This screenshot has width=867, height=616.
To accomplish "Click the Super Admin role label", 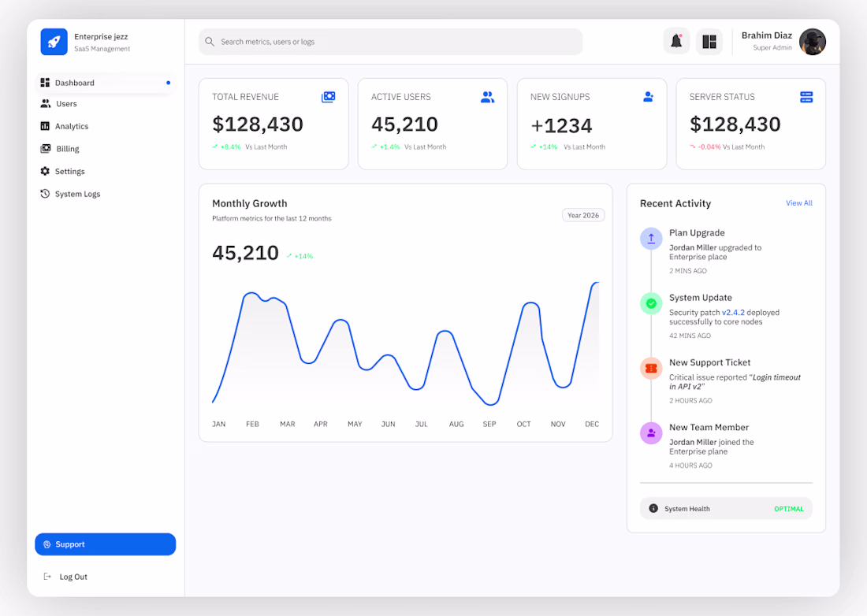I will [772, 48].
